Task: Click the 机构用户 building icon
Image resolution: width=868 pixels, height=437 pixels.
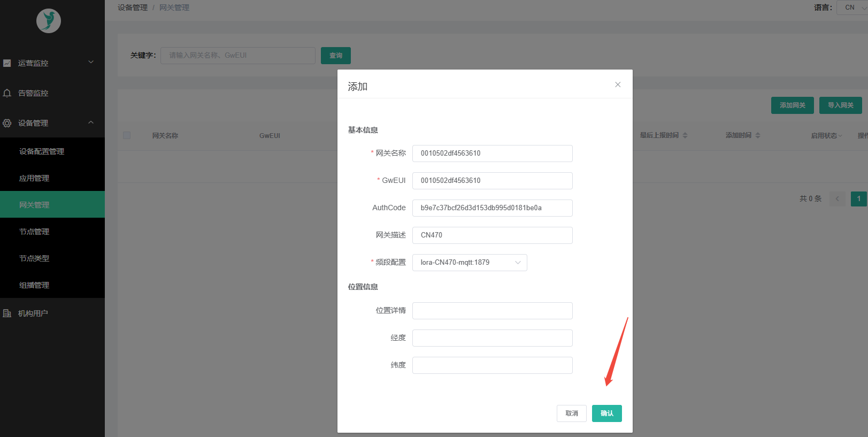Action: click(x=7, y=313)
